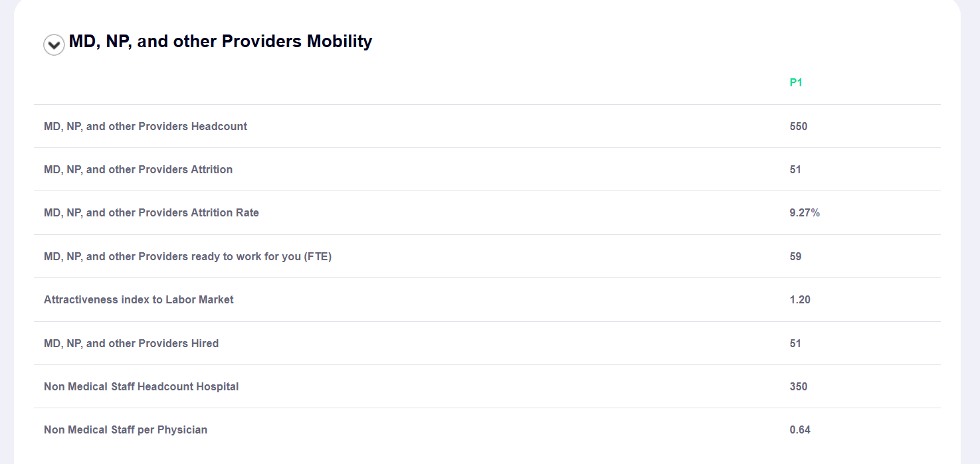Click the MD, NP, and other Providers Attrition row
The width and height of the screenshot is (980, 464).
pyautogui.click(x=138, y=169)
